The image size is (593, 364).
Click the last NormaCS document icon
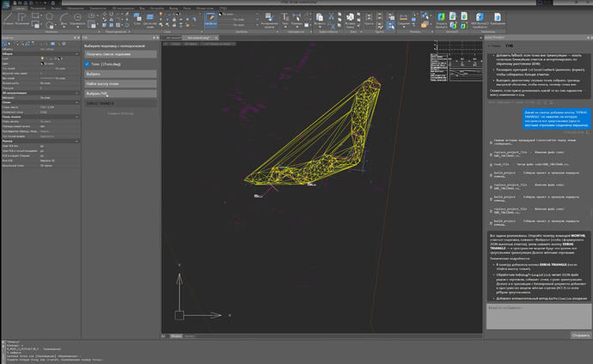pos(498,18)
